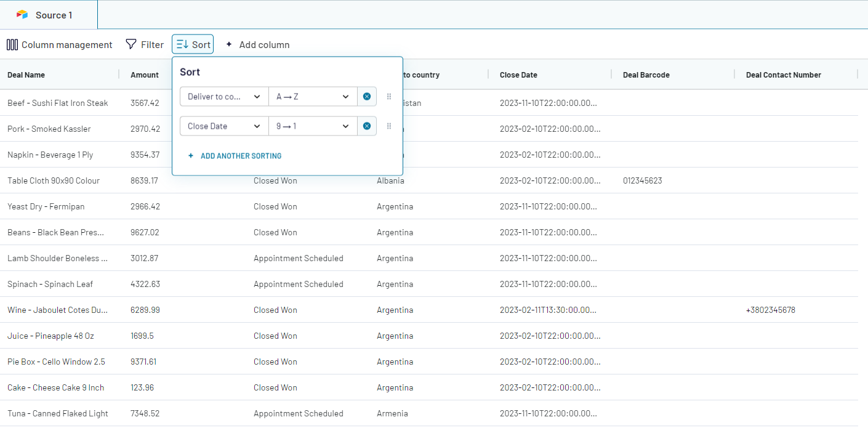
Task: Grab drag handle of Close Date sort rule
Action: pos(388,126)
